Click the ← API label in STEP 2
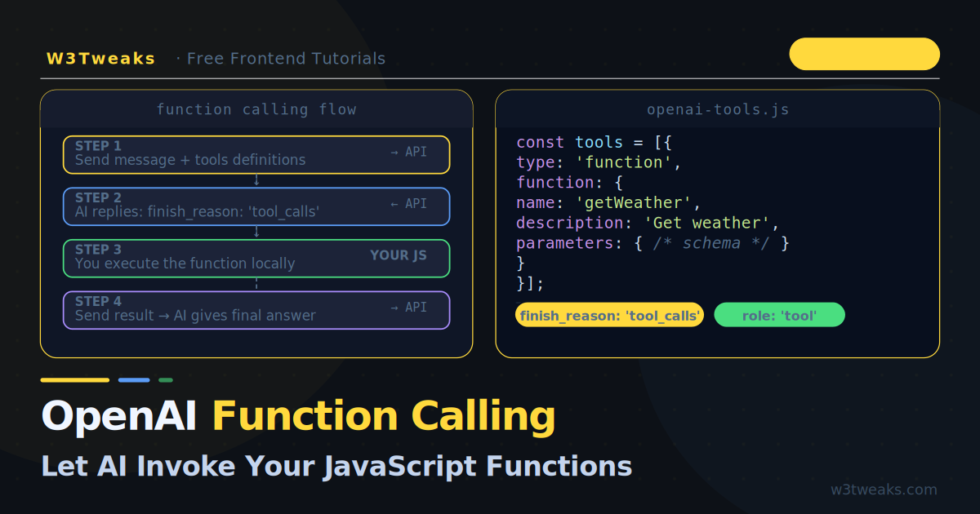This screenshot has width=980, height=514. tap(408, 204)
